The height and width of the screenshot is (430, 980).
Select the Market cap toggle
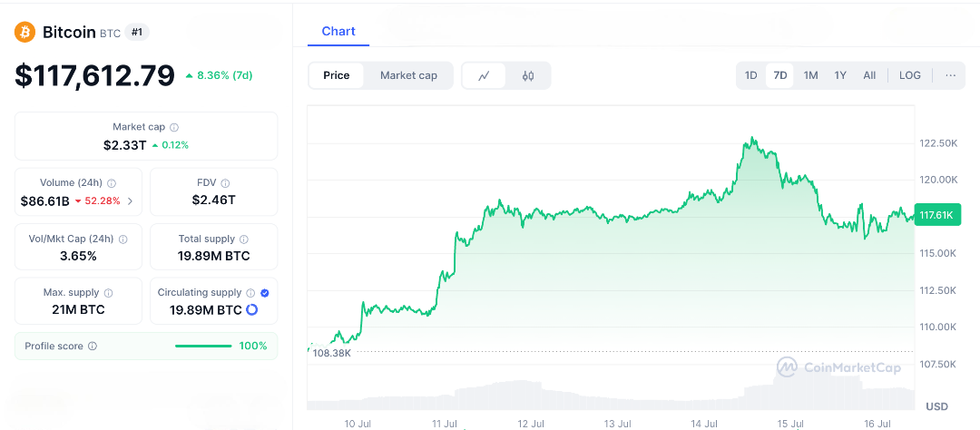pos(408,75)
